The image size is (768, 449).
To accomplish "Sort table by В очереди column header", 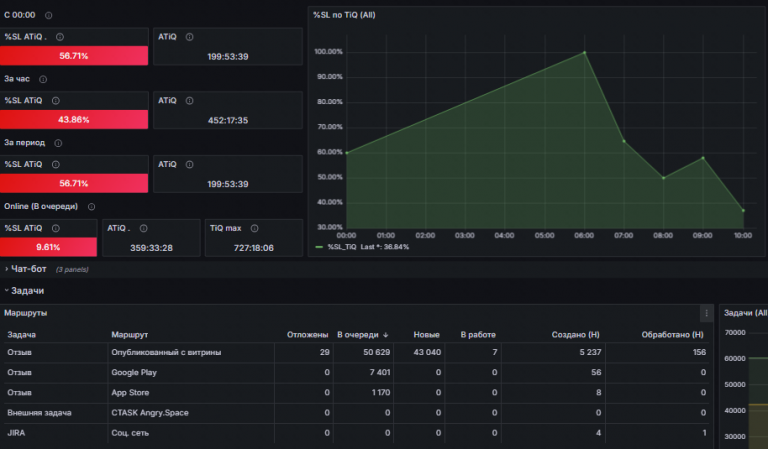I will 358,335.
